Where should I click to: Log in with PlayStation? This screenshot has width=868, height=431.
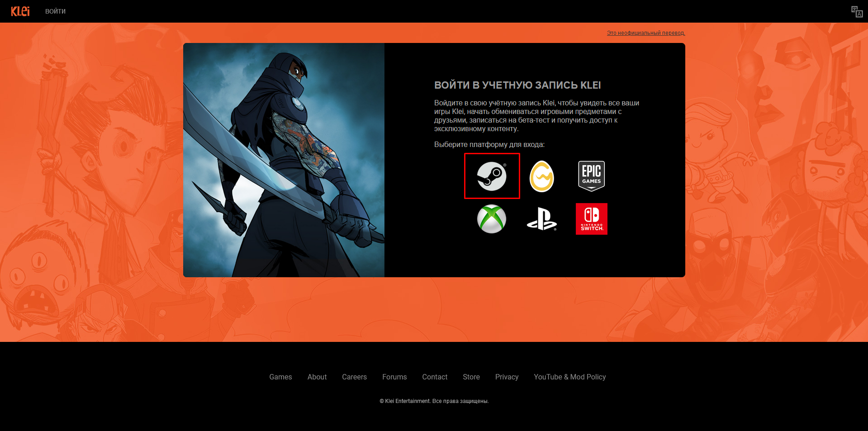[542, 219]
